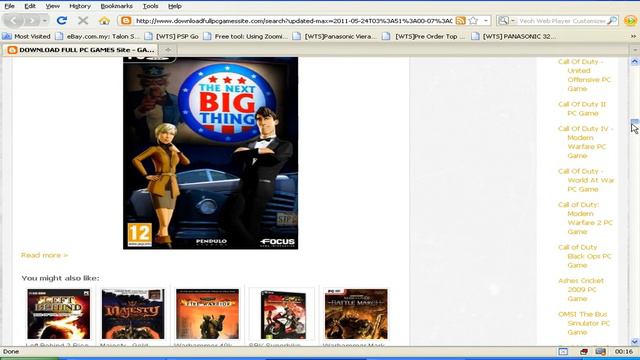Open the Majesty Gold game thumbnail
Screen dimensions: 640x360
click(133, 314)
